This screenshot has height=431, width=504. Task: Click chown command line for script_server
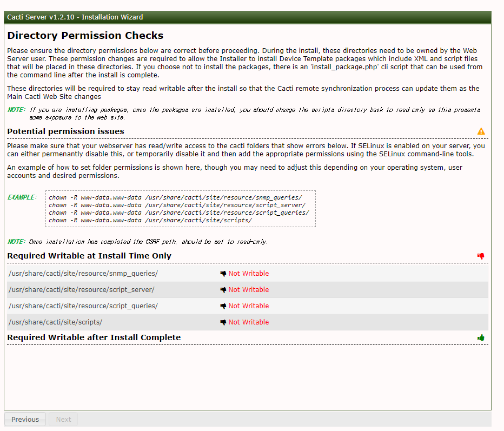coord(177,205)
